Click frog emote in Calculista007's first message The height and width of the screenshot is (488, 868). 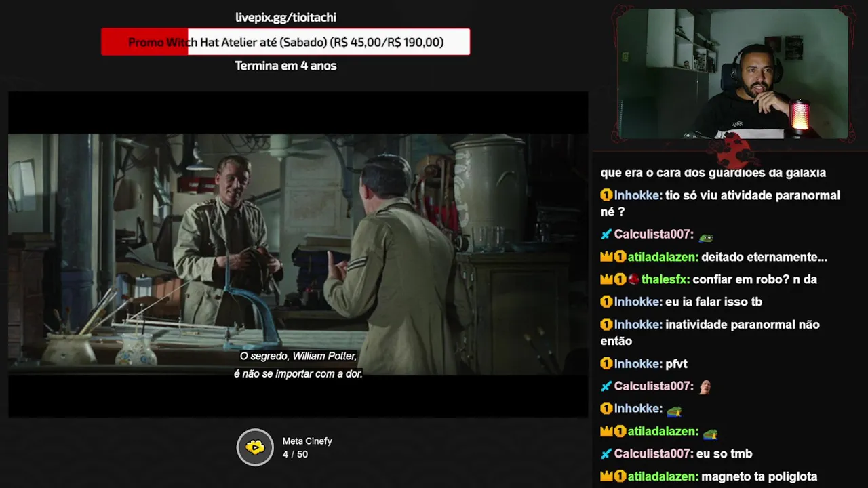pos(706,236)
